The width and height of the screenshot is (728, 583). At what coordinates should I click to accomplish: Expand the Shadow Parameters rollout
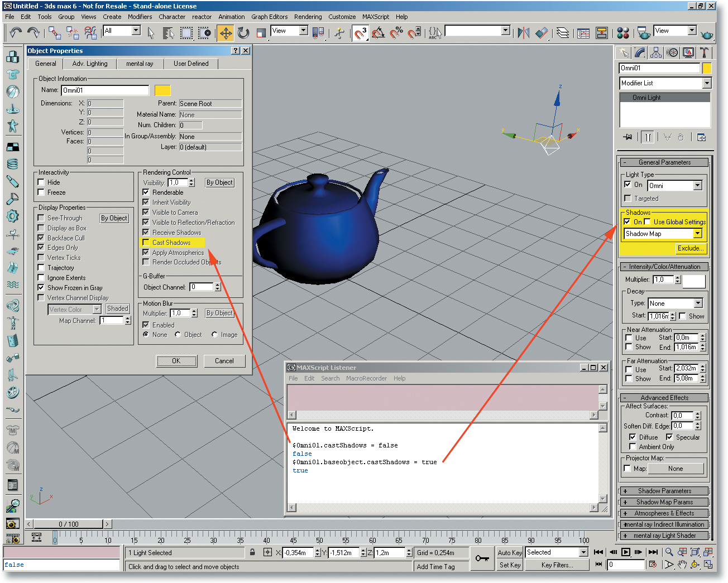664,491
